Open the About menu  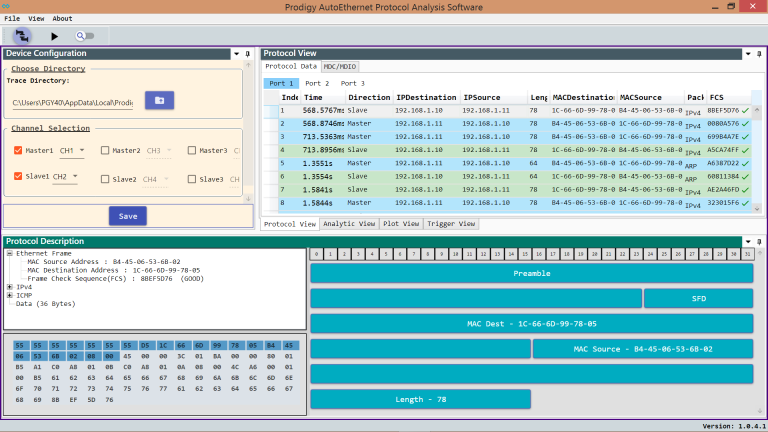pos(62,19)
